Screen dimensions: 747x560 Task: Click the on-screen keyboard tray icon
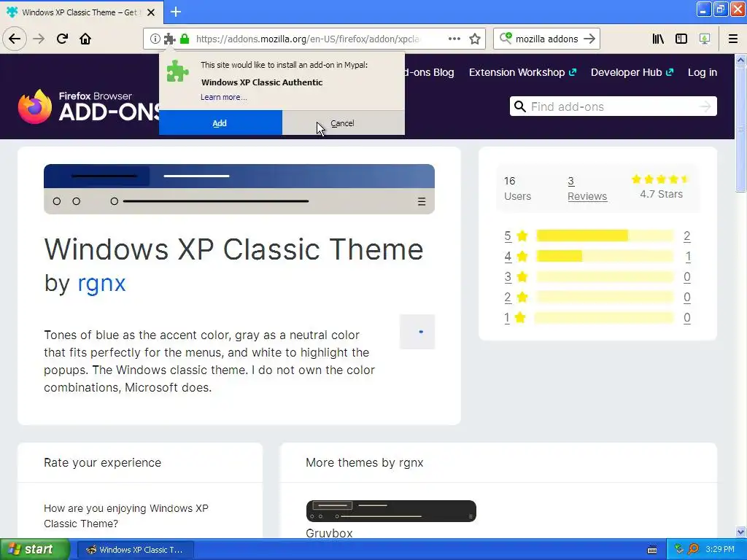click(x=652, y=550)
